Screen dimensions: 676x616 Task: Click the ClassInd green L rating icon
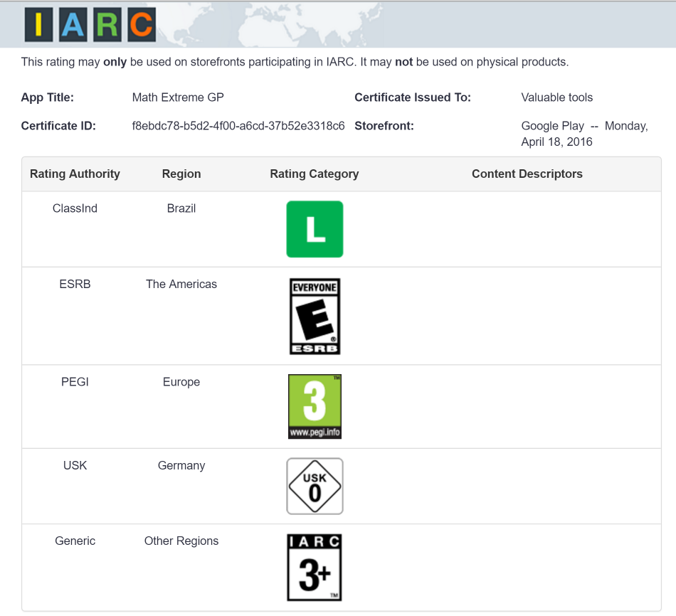tap(315, 229)
